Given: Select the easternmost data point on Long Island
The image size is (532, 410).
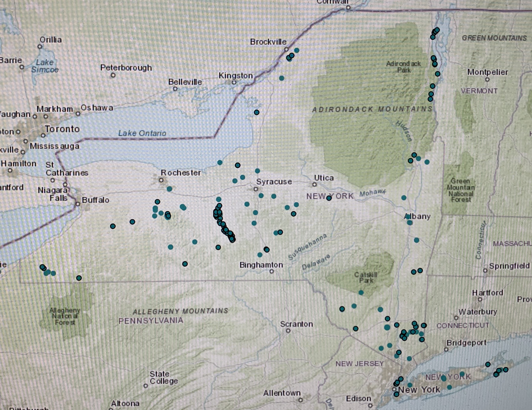Looking at the screenshot, I should coord(506,370).
